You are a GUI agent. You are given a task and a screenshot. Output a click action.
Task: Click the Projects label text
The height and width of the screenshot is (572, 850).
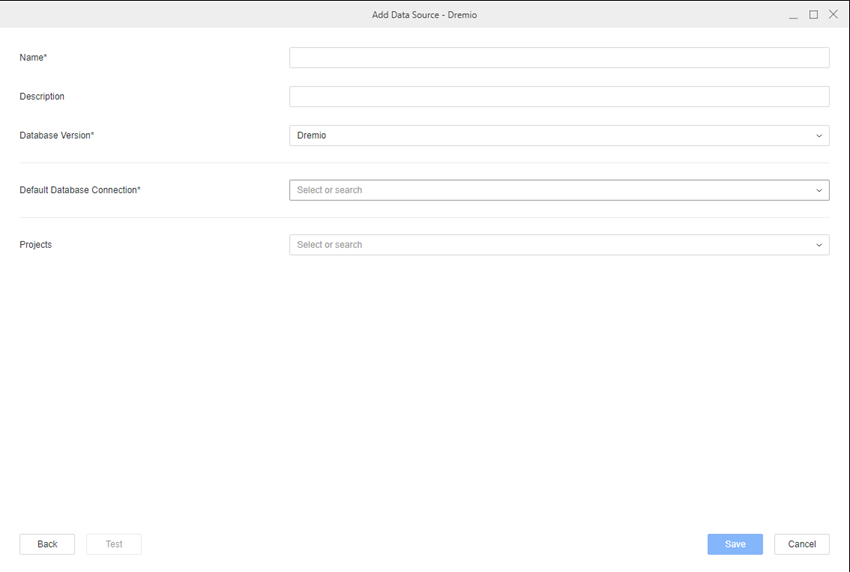pos(36,245)
